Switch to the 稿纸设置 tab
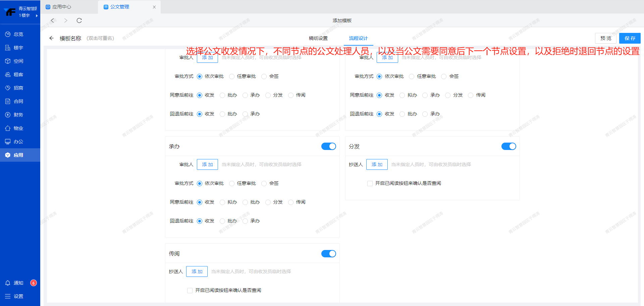This screenshot has height=306, width=644. (x=318, y=38)
